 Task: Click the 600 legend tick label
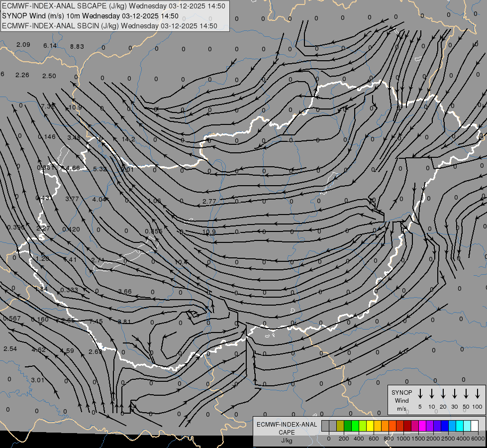[x=373, y=439]
